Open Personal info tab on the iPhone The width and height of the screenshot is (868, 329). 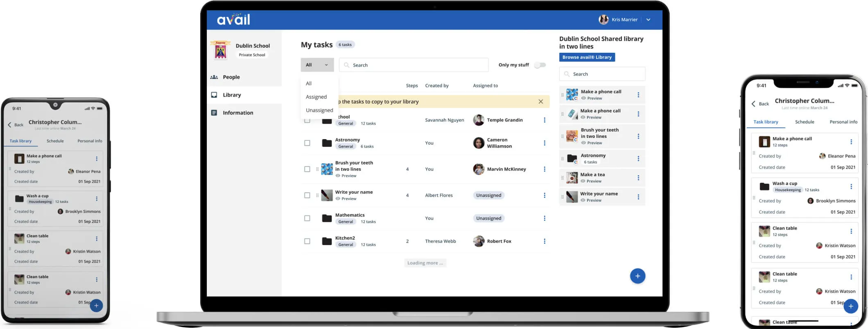pos(843,122)
